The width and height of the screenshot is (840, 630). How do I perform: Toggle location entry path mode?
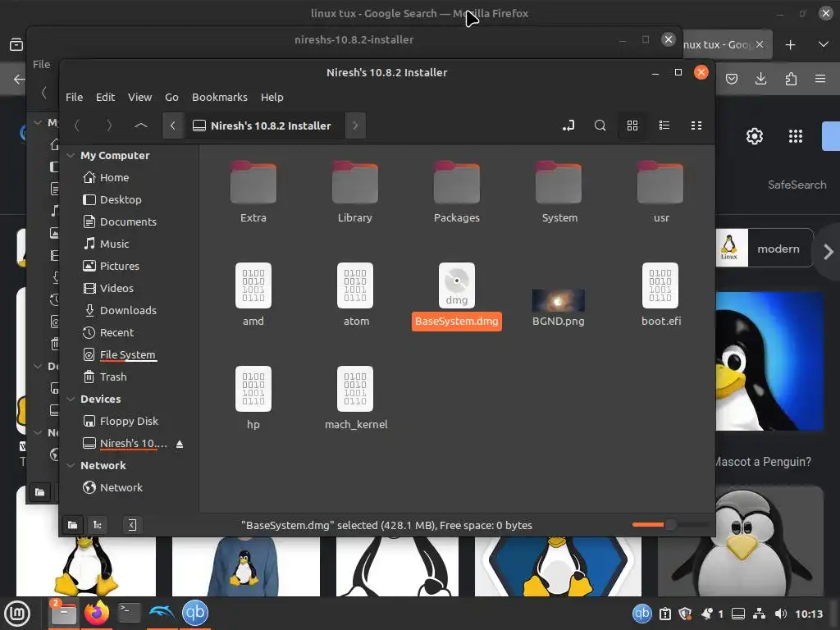pos(568,126)
